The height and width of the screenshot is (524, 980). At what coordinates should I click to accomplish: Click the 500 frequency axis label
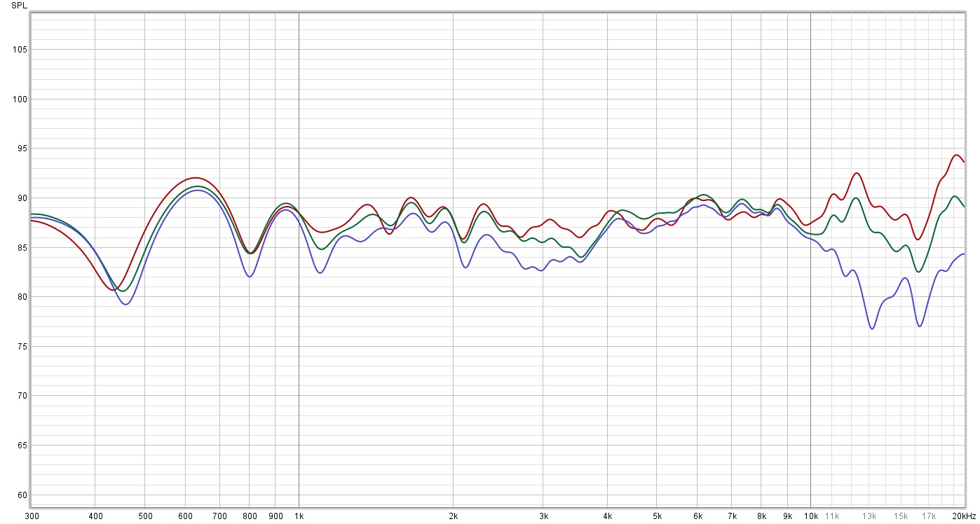(144, 516)
